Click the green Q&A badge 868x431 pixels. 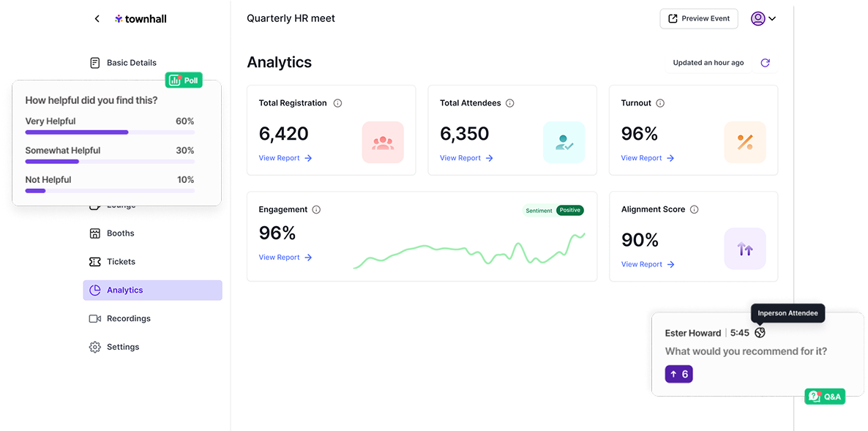825,397
